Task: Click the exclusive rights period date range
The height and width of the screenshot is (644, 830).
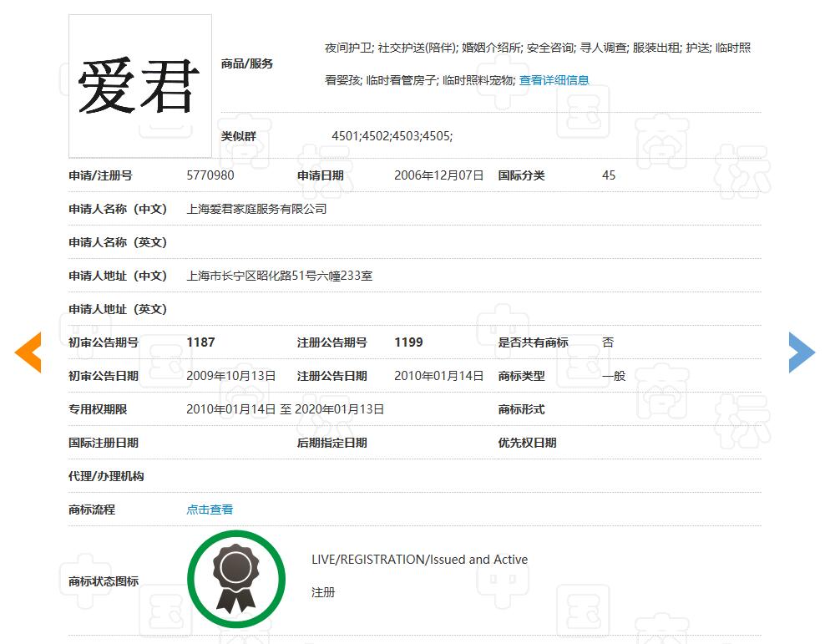Action: (x=285, y=409)
